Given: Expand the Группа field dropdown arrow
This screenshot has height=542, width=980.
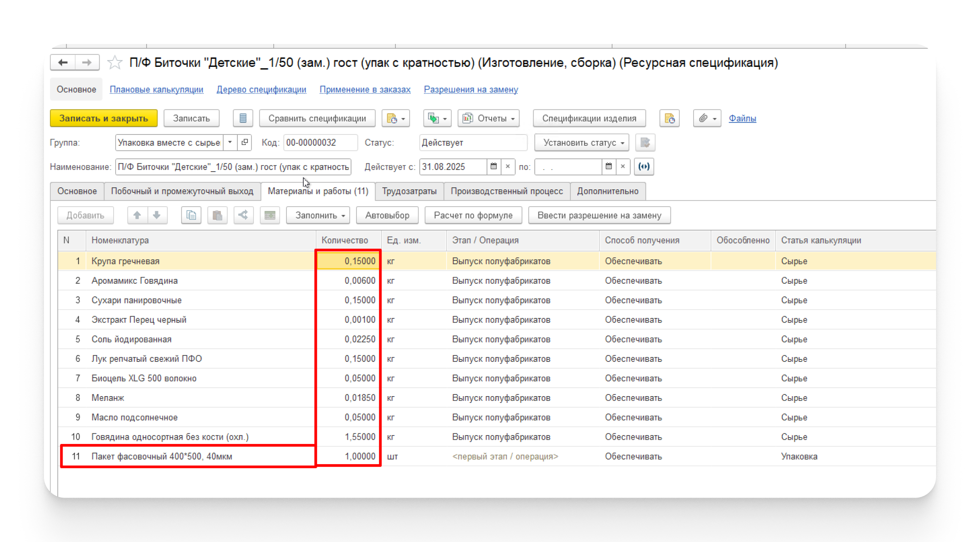Looking at the screenshot, I should click(x=230, y=142).
